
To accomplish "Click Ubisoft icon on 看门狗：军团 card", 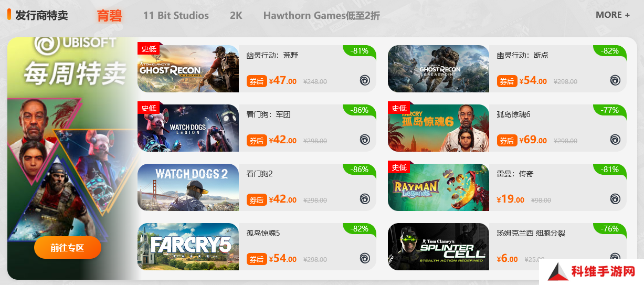I will [365, 140].
